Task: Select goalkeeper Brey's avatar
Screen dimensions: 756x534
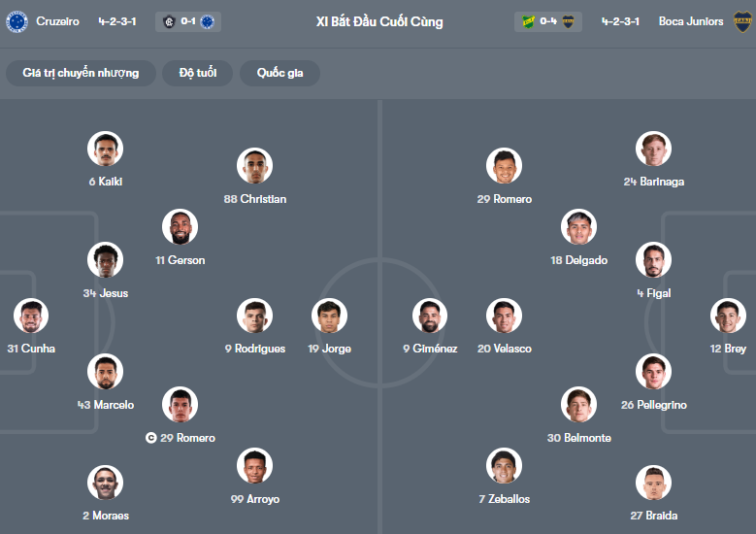Action: [729, 316]
